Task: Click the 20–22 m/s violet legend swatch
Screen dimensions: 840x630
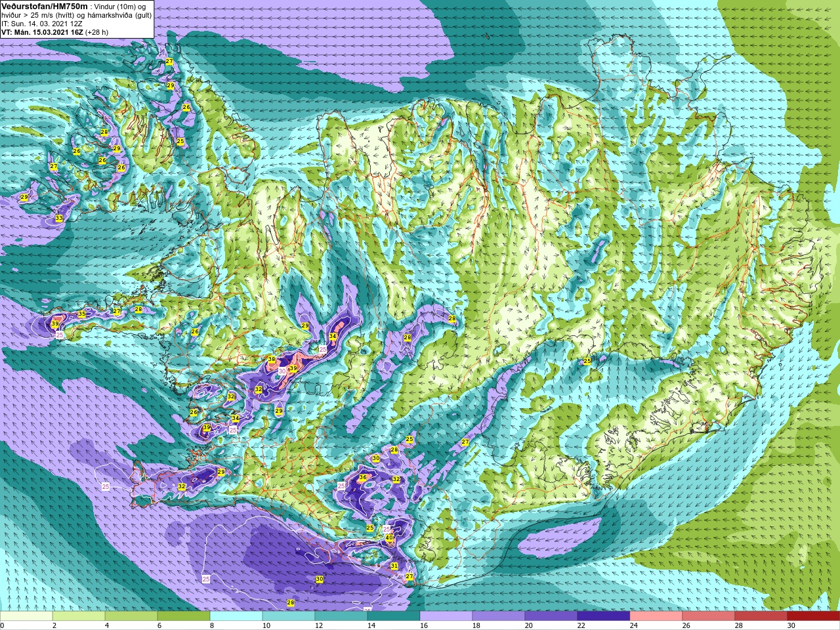Action: pyautogui.click(x=551, y=616)
